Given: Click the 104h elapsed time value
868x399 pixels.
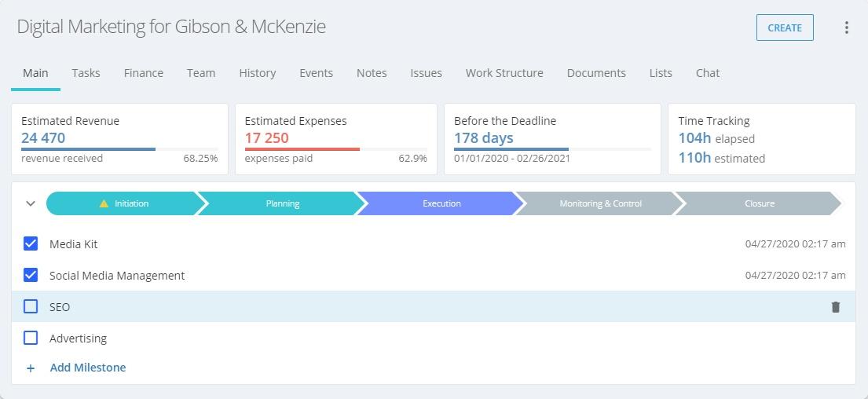Looking at the screenshot, I should coord(694,138).
